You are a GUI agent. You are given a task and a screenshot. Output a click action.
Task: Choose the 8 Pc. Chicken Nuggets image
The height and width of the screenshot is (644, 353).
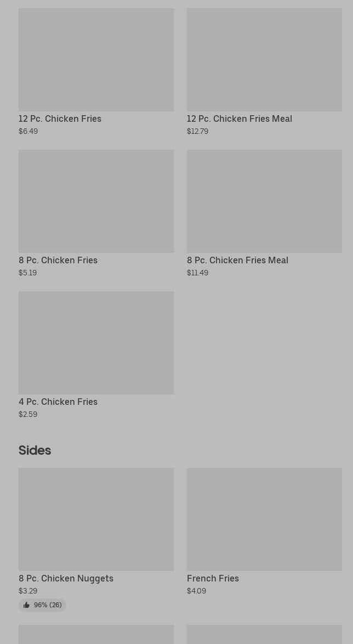click(x=96, y=519)
